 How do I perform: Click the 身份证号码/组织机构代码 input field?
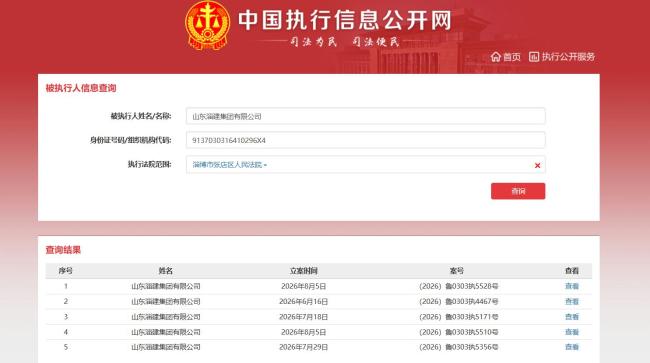366,140
